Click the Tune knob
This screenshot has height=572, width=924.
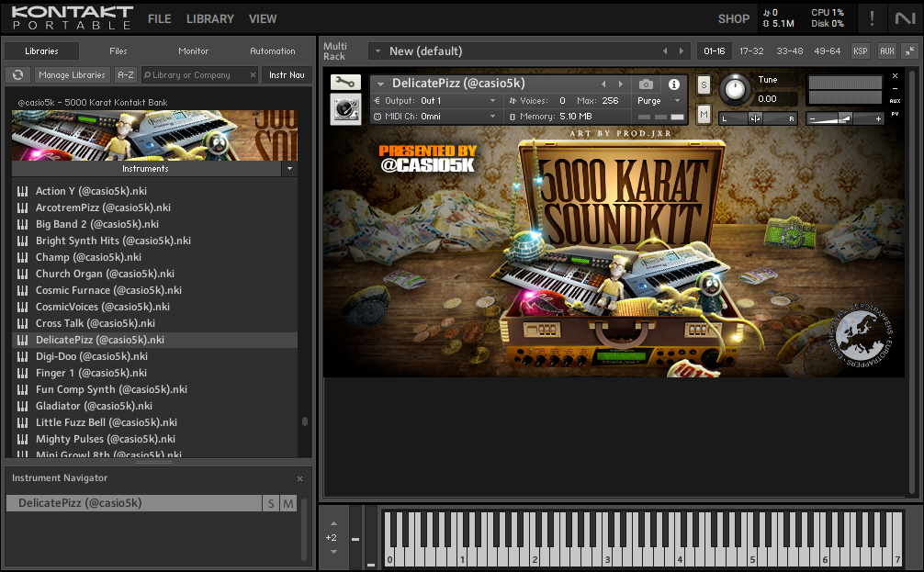tap(734, 90)
